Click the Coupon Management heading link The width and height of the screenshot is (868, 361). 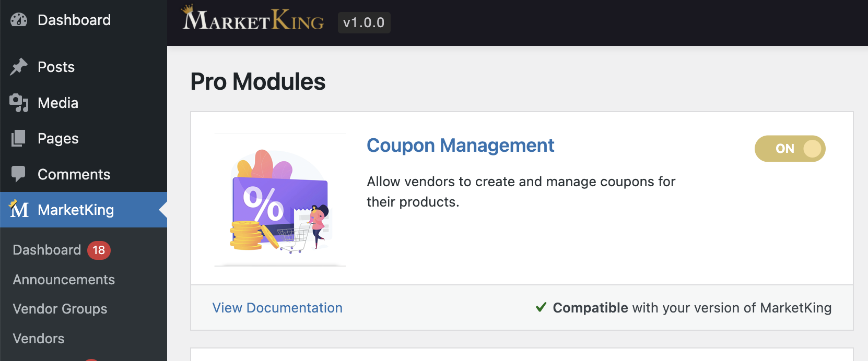(460, 146)
